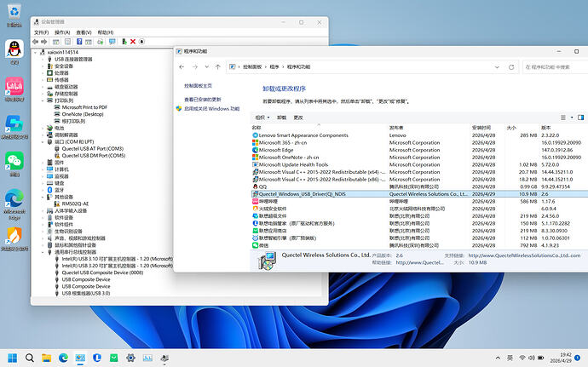Select Microsoft Edge in the programs list
The width and height of the screenshot is (588, 367).
point(419,150)
